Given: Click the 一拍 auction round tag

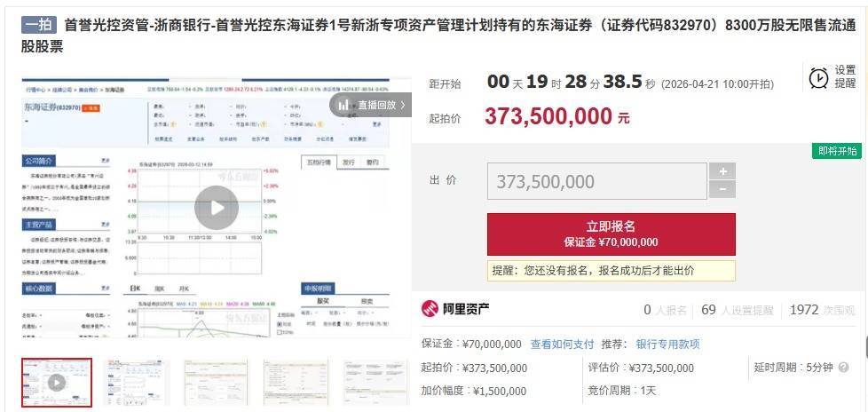Looking at the screenshot, I should (39, 26).
